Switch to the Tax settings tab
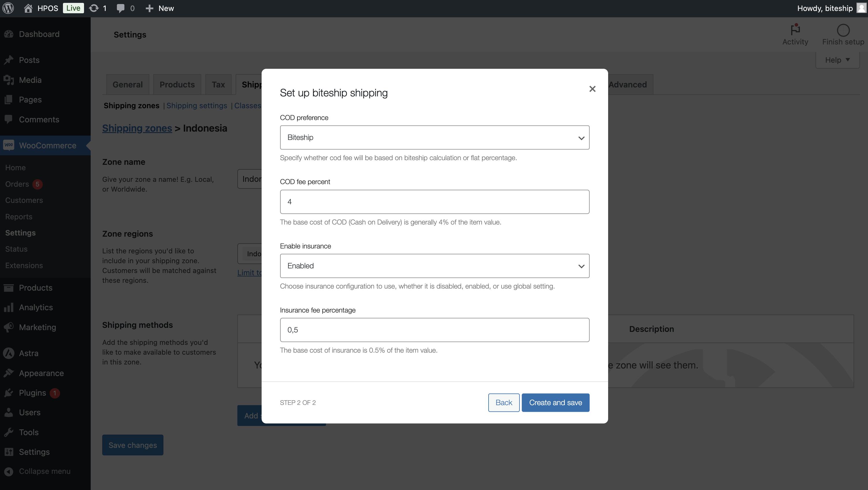The image size is (868, 490). [218, 85]
